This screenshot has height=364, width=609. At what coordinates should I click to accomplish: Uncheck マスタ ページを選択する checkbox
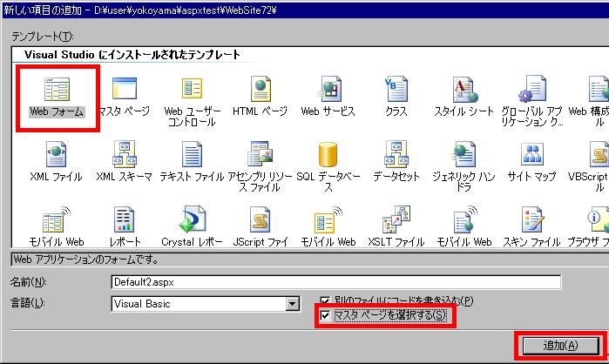[x=325, y=315]
